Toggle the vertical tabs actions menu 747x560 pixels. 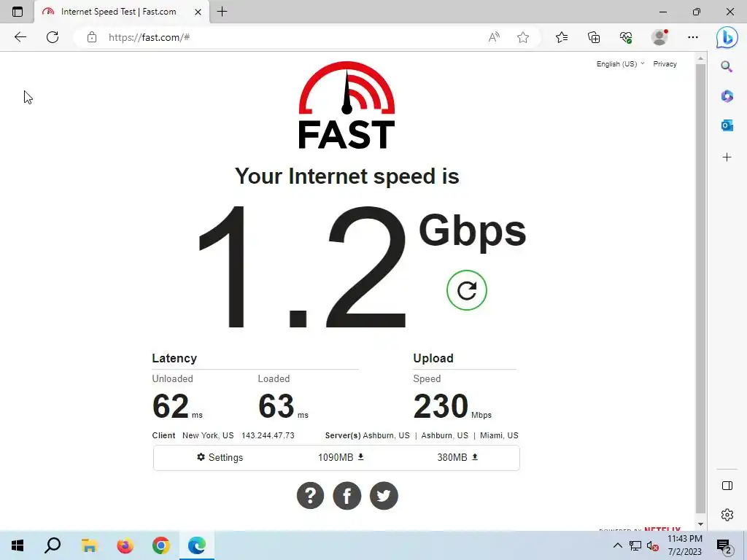tap(18, 12)
